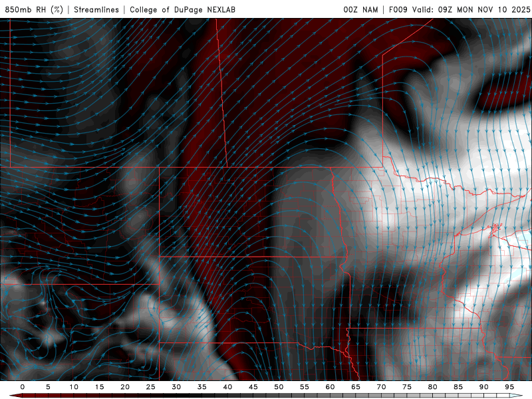The height and width of the screenshot is (399, 532).
Task: Select the "50" legend label
Action: [x=279, y=387]
